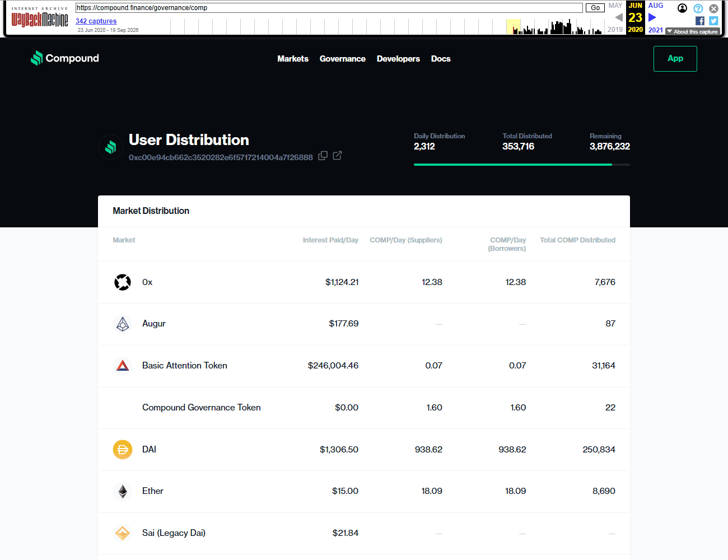The width and height of the screenshot is (728, 560).
Task: Click the DAI market icon
Action: (123, 450)
